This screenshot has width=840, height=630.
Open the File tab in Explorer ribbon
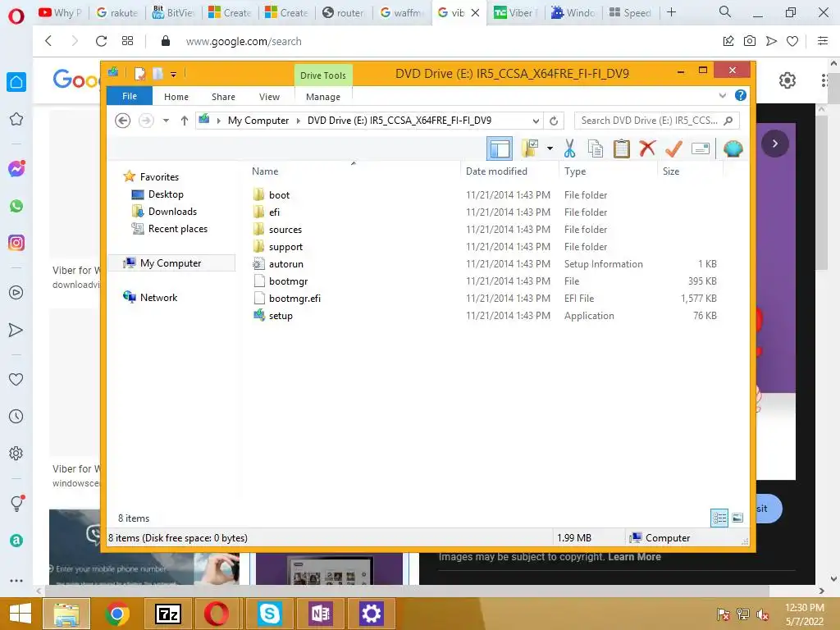click(x=130, y=96)
